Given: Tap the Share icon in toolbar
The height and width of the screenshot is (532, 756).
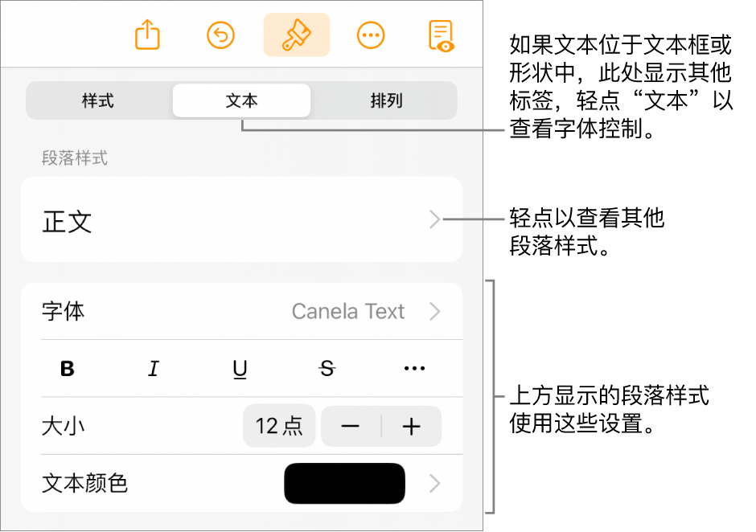Looking at the screenshot, I should [x=147, y=35].
